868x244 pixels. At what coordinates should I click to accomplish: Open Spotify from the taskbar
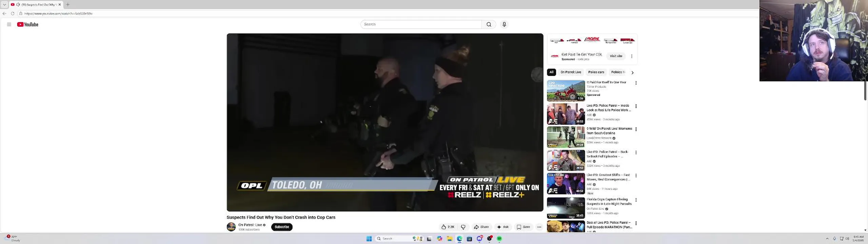[x=499, y=239]
